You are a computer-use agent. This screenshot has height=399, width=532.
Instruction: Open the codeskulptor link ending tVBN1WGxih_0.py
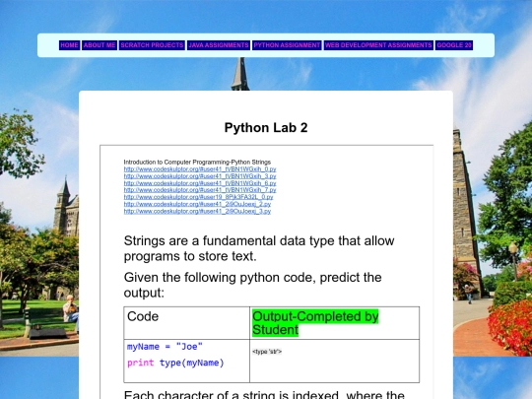pos(200,169)
